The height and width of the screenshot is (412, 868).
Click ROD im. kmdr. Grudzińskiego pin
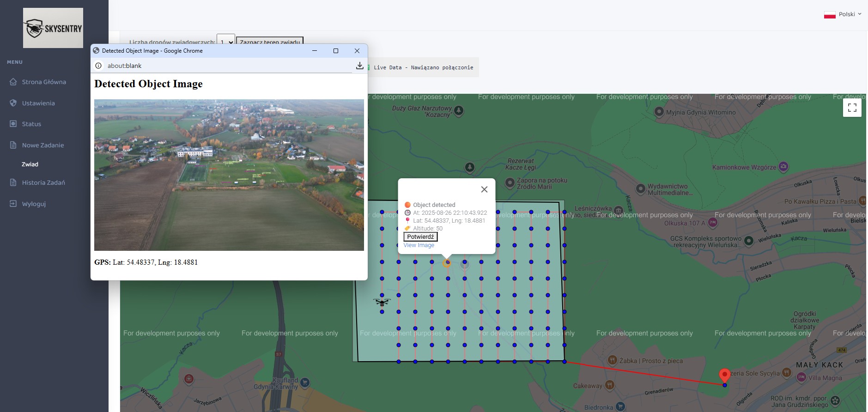835,400
